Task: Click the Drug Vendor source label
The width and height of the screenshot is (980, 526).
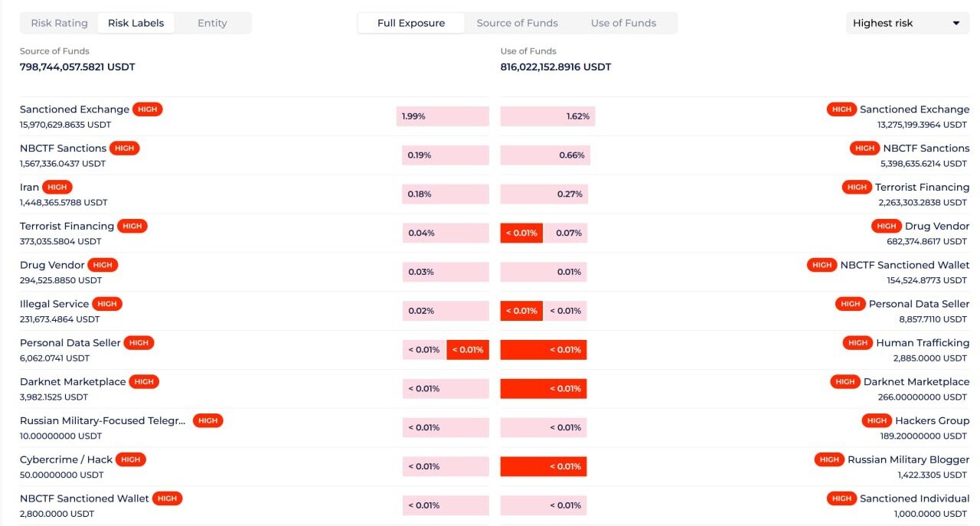Action: pyautogui.click(x=53, y=265)
